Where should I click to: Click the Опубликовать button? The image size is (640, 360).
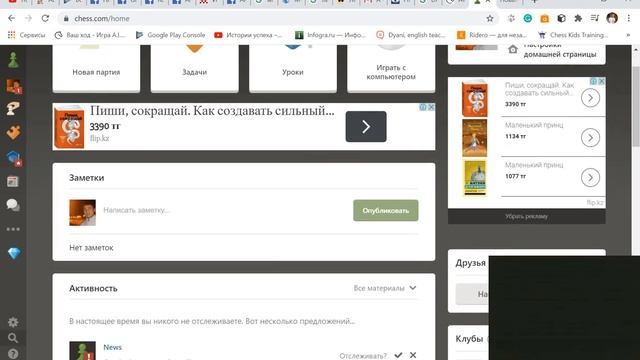coord(386,211)
